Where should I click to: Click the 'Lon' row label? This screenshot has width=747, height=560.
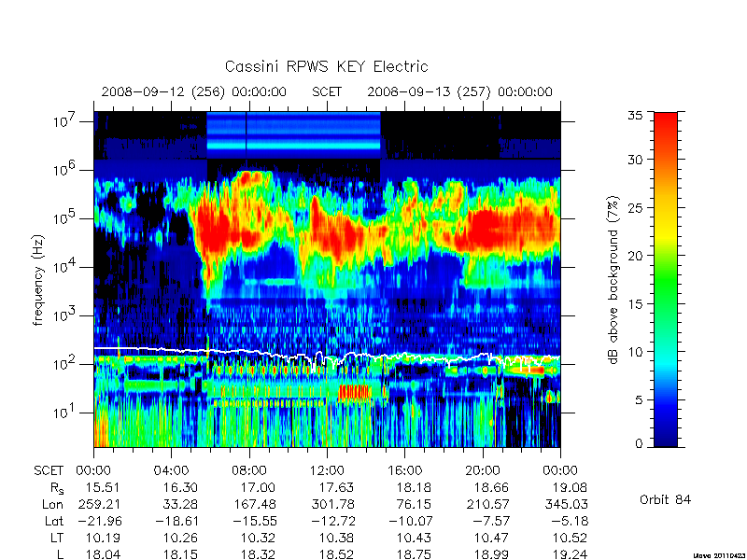click(53, 504)
